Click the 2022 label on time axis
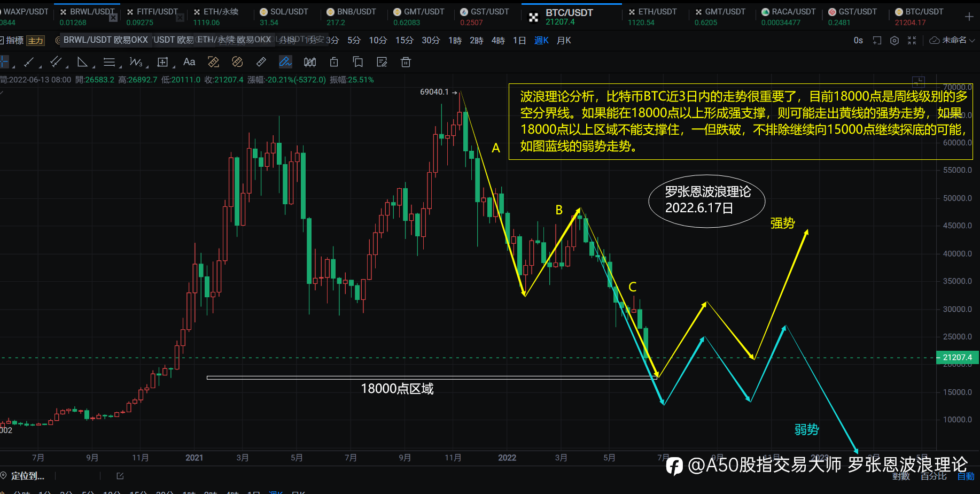 point(507,458)
